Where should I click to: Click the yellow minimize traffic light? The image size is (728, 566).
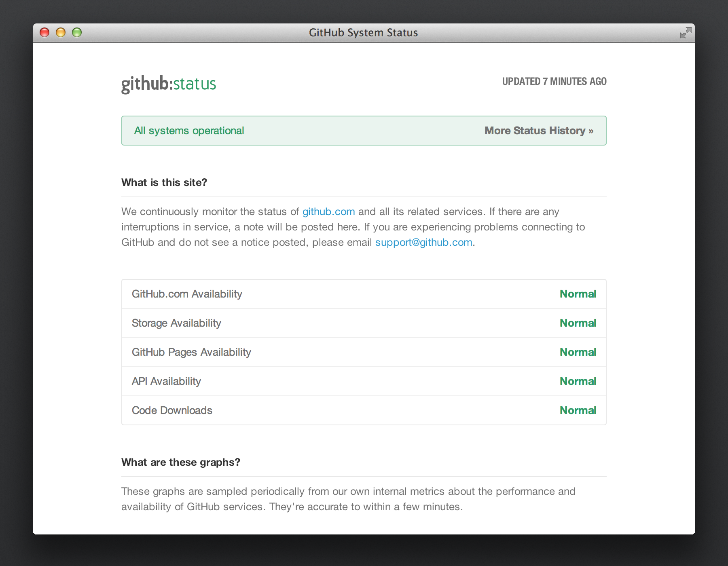click(x=61, y=32)
